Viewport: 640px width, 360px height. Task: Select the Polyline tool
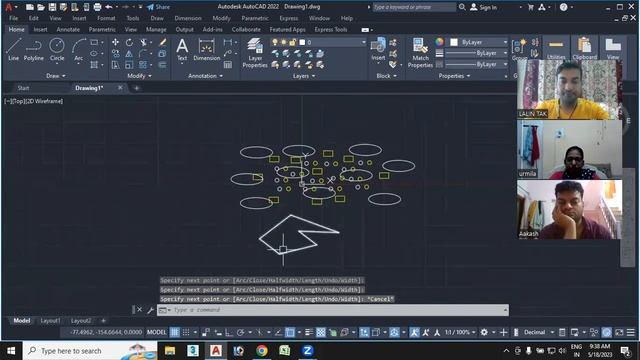pyautogui.click(x=33, y=49)
